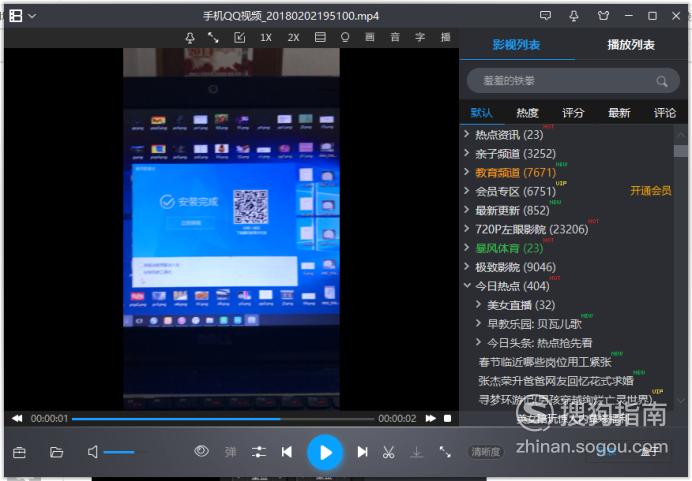692x481 pixels.
Task: Sort list by 评分
Action: (x=573, y=113)
